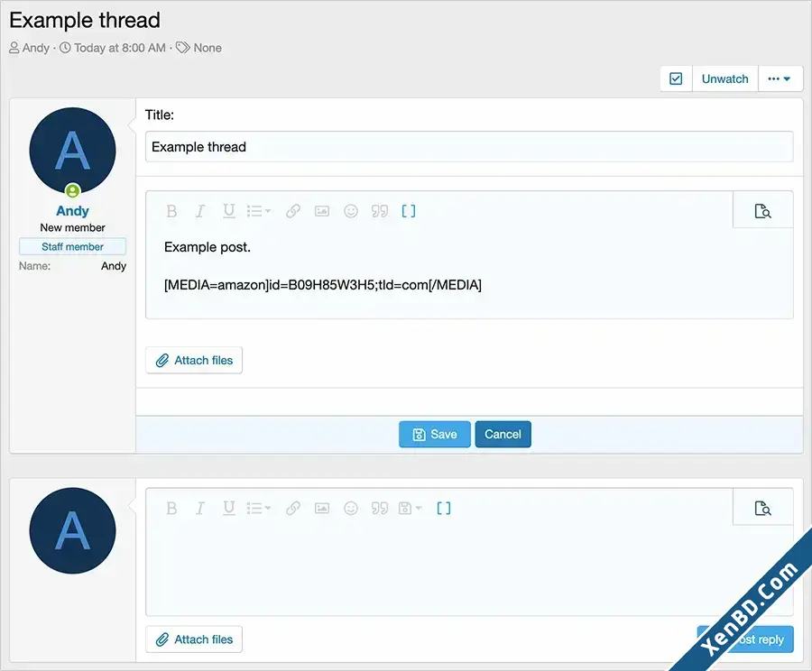Click Underline icon in edit post toolbar
This screenshot has width=812, height=671.
click(x=228, y=211)
